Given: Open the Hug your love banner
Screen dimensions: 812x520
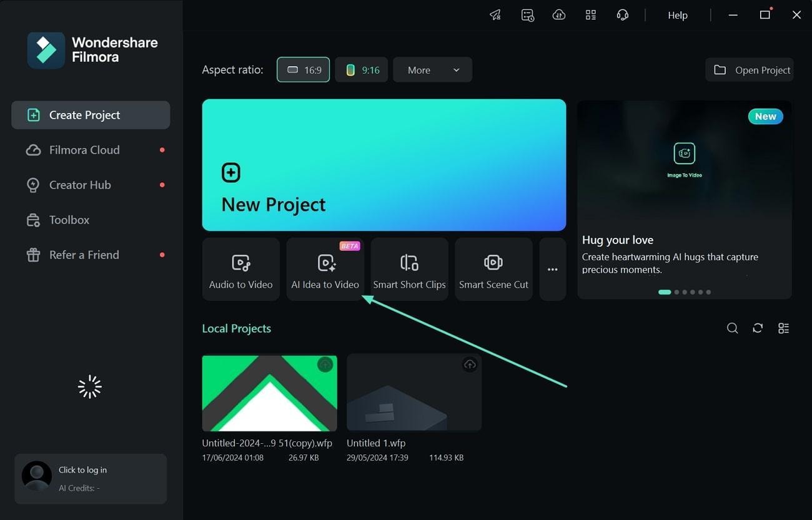Looking at the screenshot, I should [x=685, y=200].
